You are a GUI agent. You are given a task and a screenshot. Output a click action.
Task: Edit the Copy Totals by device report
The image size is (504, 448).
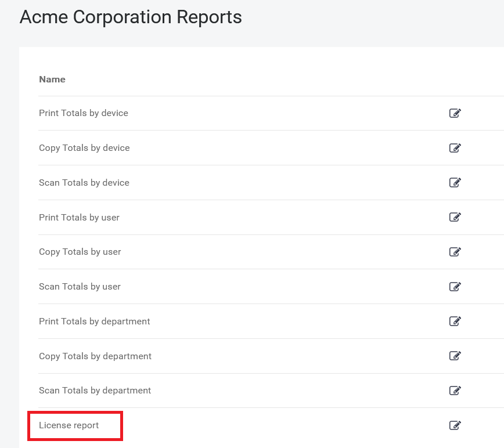click(x=455, y=148)
